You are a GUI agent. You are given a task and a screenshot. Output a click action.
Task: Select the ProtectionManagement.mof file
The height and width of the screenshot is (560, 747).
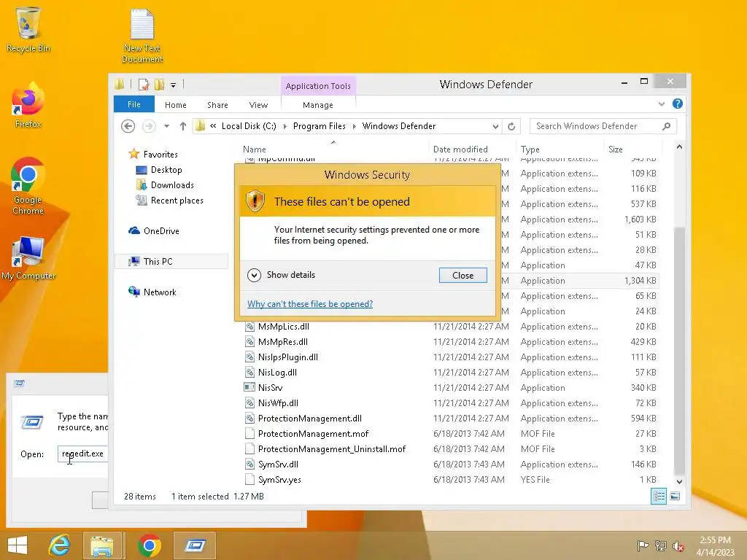click(x=313, y=434)
